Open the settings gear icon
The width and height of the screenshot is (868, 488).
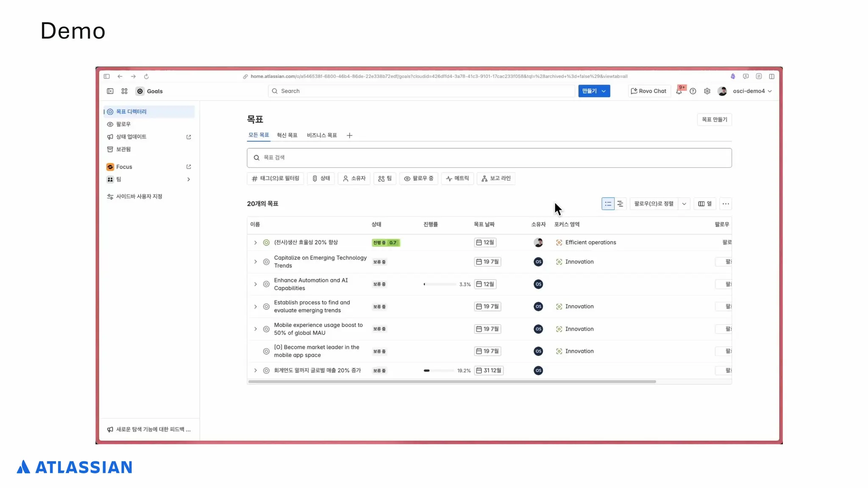click(x=707, y=91)
